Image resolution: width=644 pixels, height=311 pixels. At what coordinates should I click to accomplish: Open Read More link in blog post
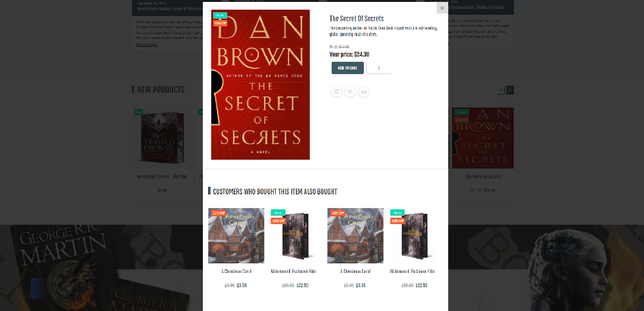147,45
